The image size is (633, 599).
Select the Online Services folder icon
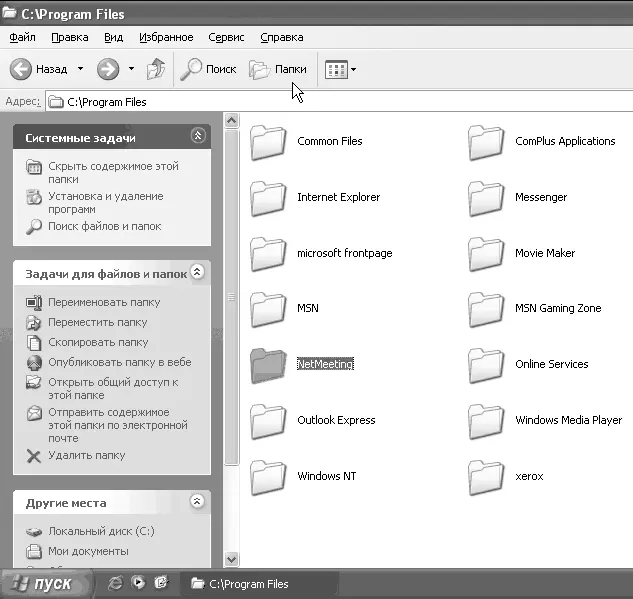tap(486, 365)
